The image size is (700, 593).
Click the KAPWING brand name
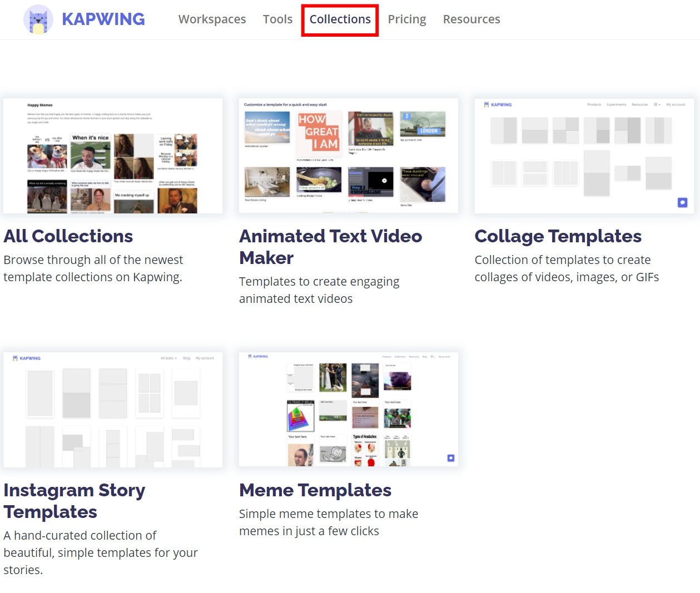103,19
